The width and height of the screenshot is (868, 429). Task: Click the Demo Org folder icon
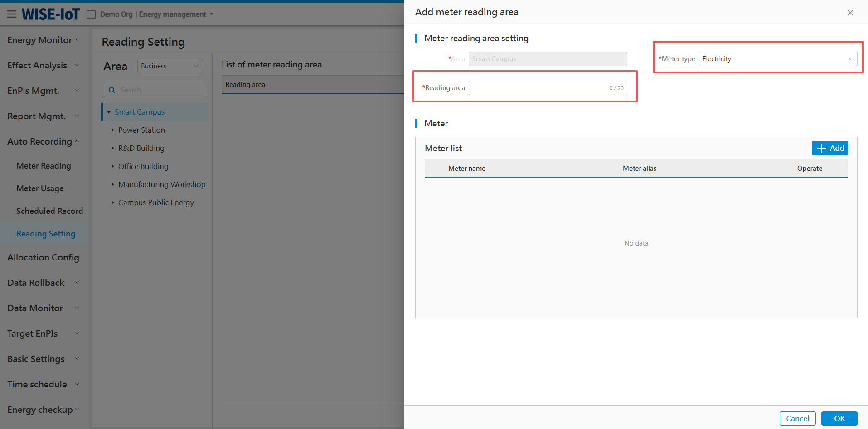coord(91,14)
